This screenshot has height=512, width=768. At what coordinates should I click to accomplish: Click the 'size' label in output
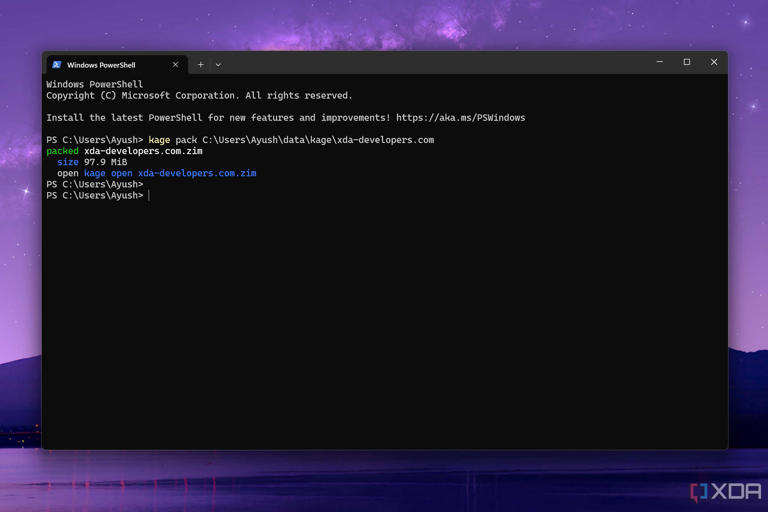coord(68,162)
